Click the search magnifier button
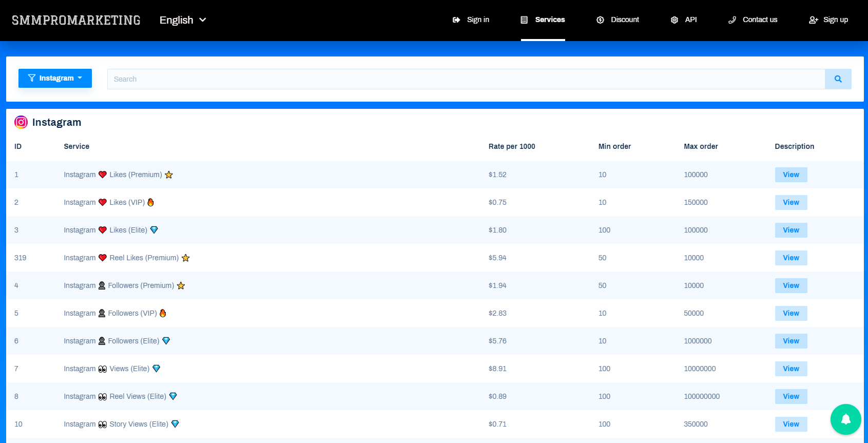The image size is (868, 443). coord(838,79)
